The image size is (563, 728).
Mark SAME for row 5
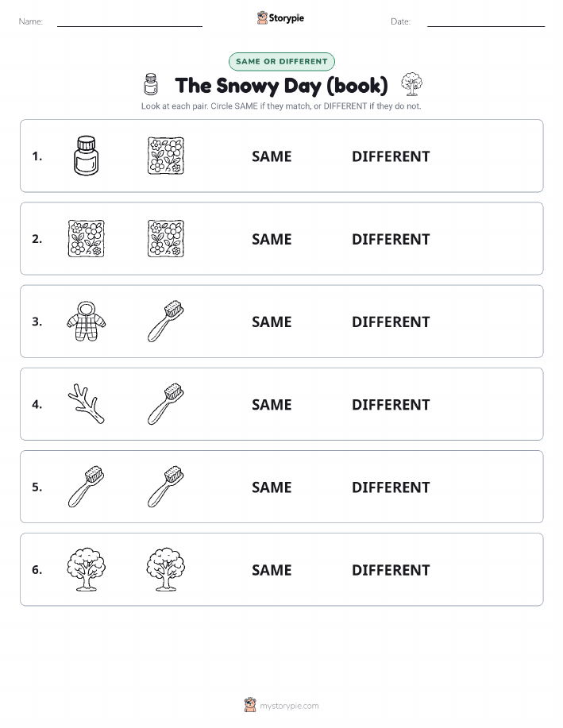click(272, 487)
